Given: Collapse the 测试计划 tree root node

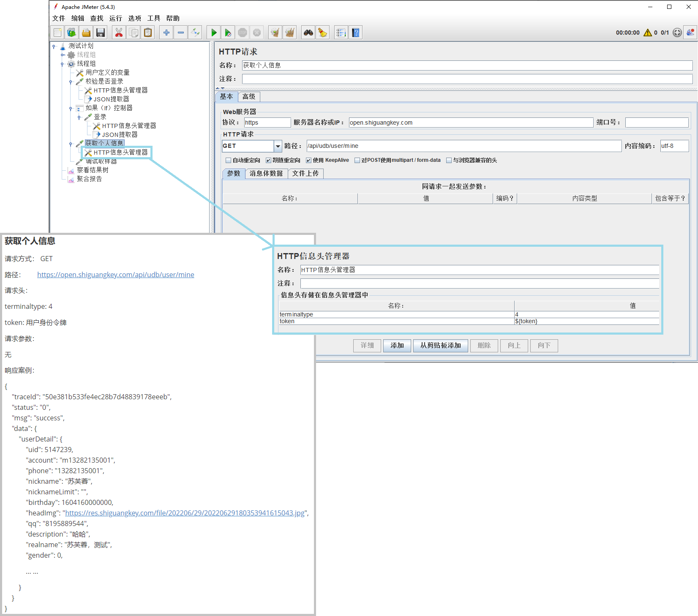Looking at the screenshot, I should (54, 46).
